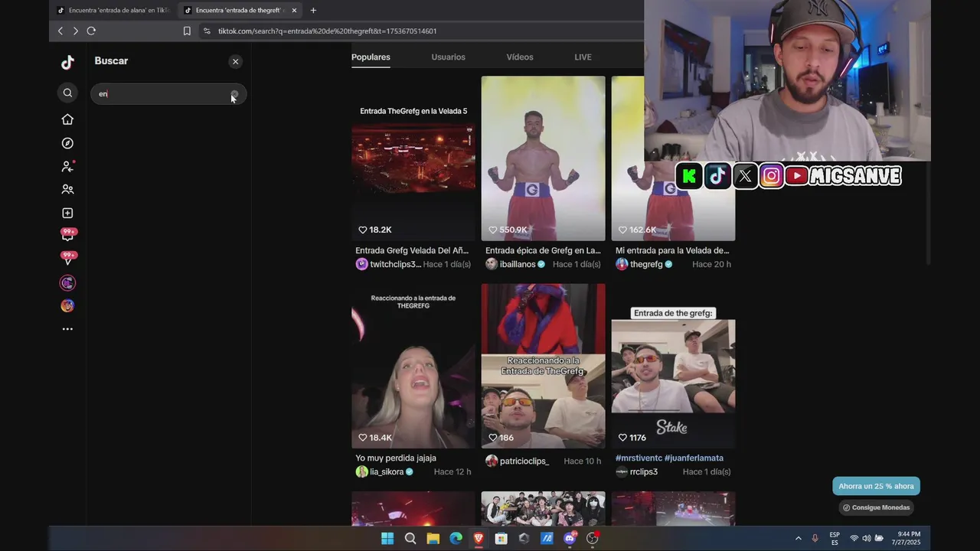980x551 pixels.
Task: Open the search magnifier in TikTok sidebar
Action: (x=67, y=93)
